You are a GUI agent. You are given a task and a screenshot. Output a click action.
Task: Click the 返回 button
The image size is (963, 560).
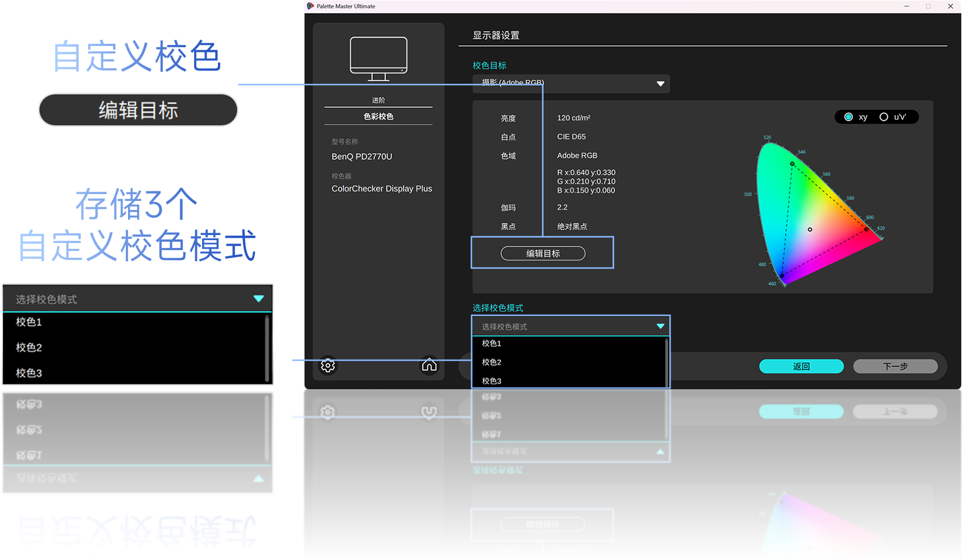tap(801, 367)
